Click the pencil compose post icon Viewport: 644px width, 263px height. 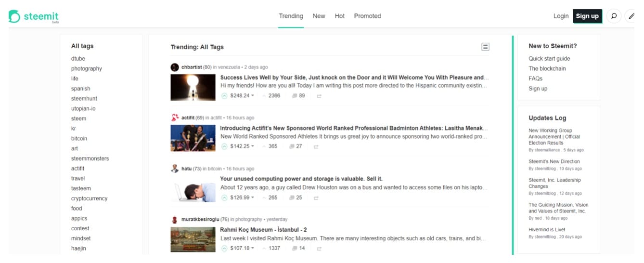(631, 16)
